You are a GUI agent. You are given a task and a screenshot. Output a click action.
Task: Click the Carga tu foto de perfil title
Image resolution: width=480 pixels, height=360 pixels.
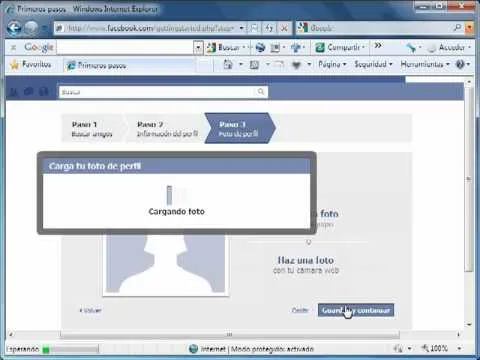pyautogui.click(x=95, y=166)
